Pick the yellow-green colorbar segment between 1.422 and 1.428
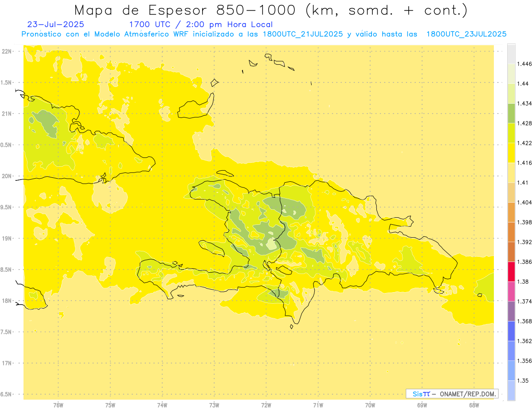Image resolution: width=532 pixels, height=411 pixels. 511,133
